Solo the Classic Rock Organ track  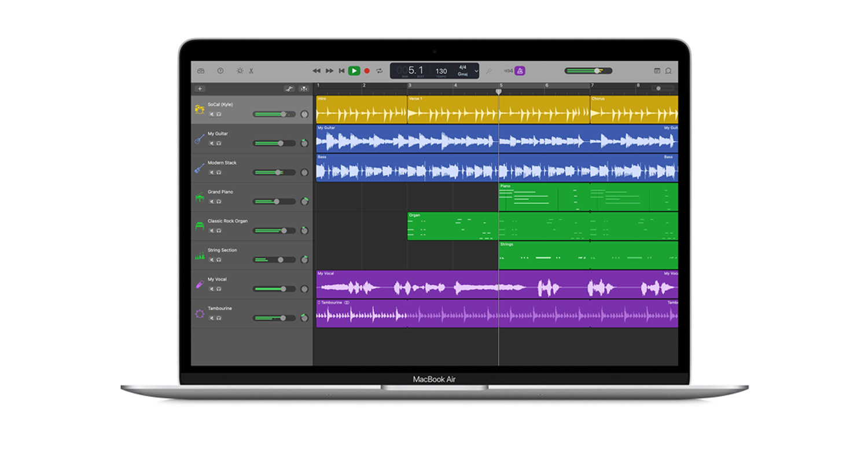point(219,230)
